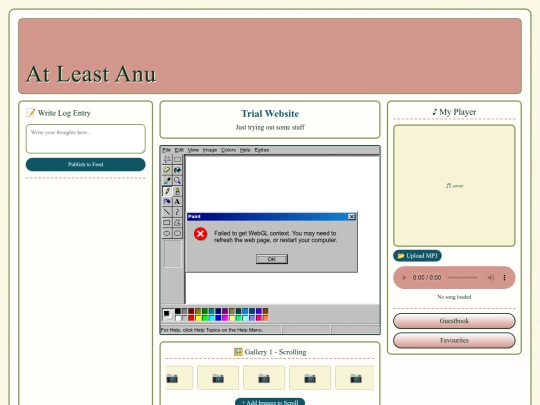Pick the brown palette swatch

tap(266, 311)
